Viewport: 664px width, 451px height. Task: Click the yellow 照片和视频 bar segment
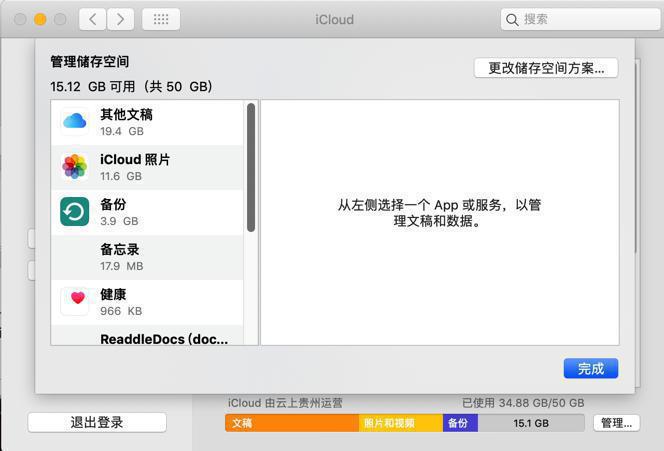point(401,423)
